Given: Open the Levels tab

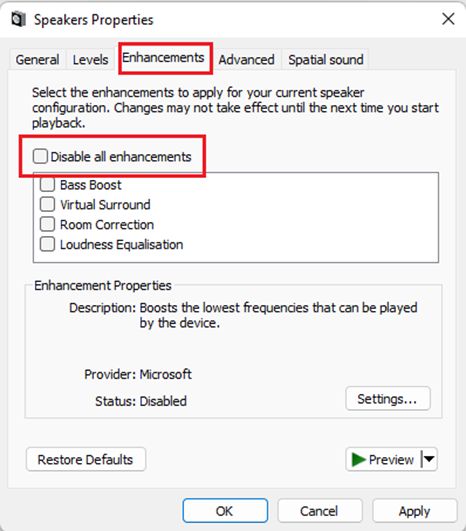Looking at the screenshot, I should pos(90,60).
